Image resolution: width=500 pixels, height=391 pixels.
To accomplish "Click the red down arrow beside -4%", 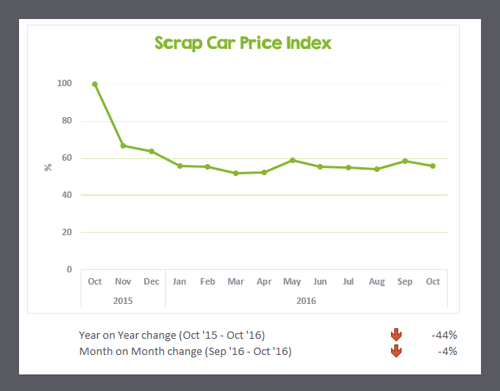I will pos(396,351).
